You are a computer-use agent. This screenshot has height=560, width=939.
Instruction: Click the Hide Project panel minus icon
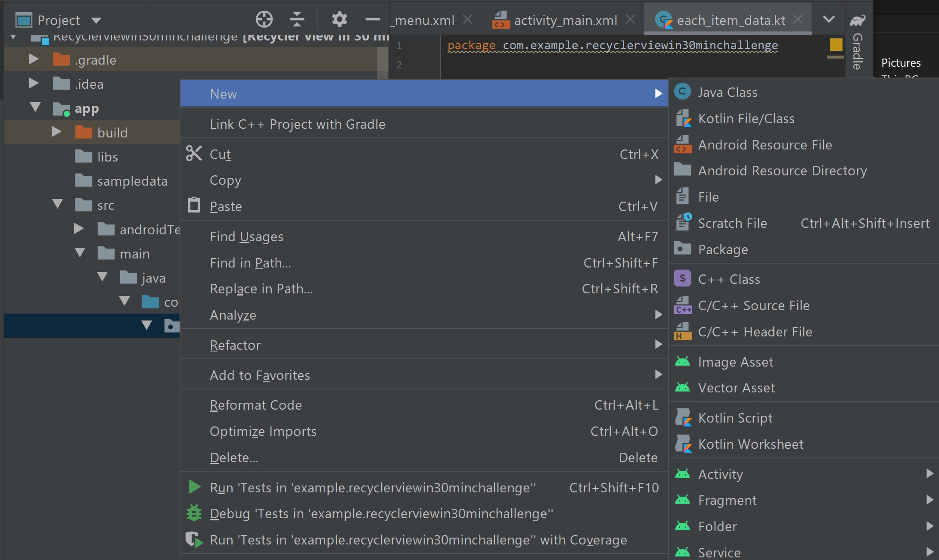pyautogui.click(x=372, y=19)
